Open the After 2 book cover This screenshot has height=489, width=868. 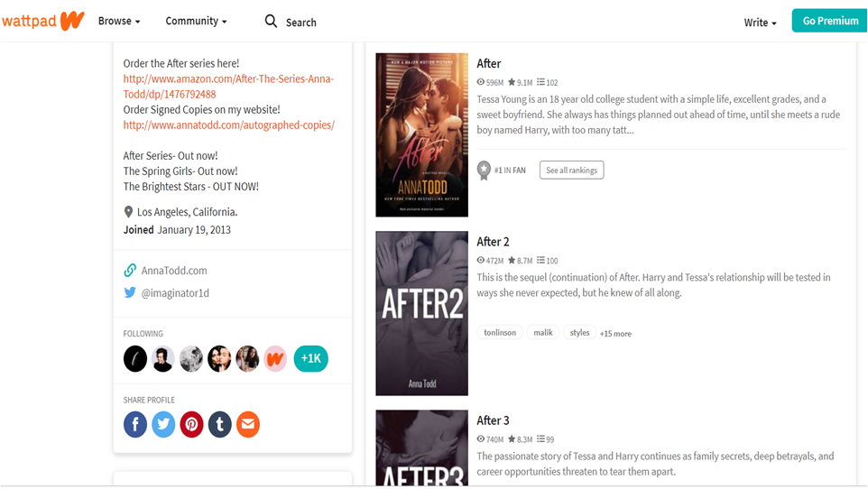point(422,313)
